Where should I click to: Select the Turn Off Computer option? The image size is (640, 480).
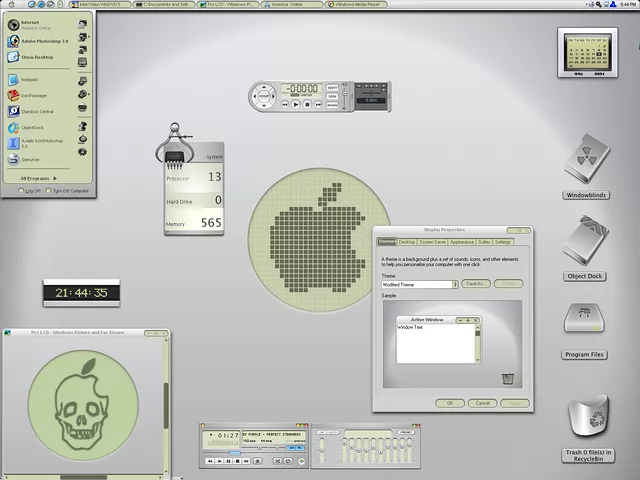tap(67, 191)
